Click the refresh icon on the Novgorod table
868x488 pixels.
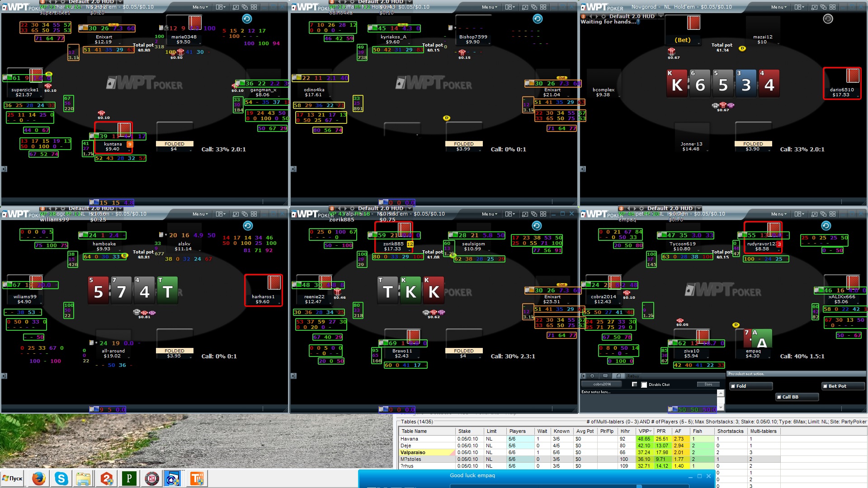(828, 19)
